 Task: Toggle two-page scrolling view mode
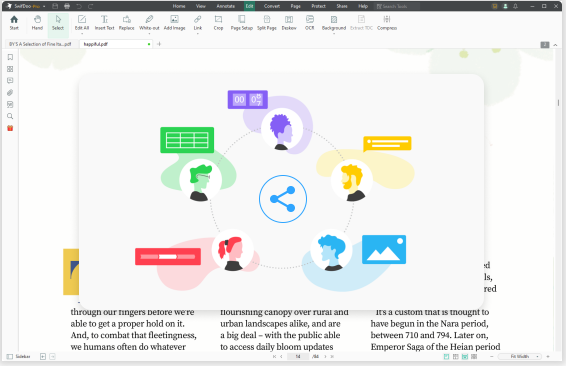[474, 357]
